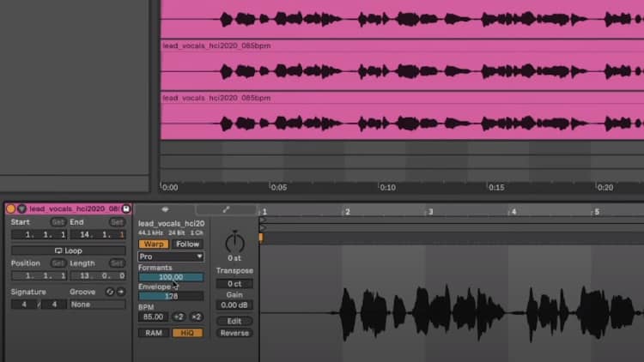Click the orange warp marker at clip start
The image size is (644, 362).
tap(261, 238)
